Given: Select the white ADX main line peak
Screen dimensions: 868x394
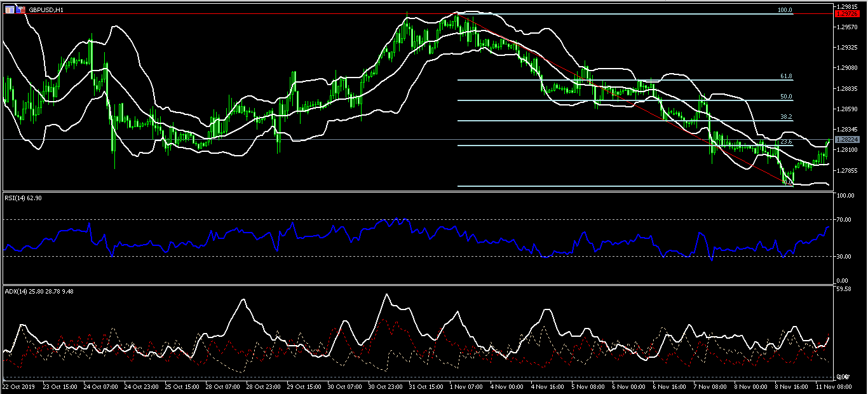Looking at the screenshot, I should click(387, 294).
